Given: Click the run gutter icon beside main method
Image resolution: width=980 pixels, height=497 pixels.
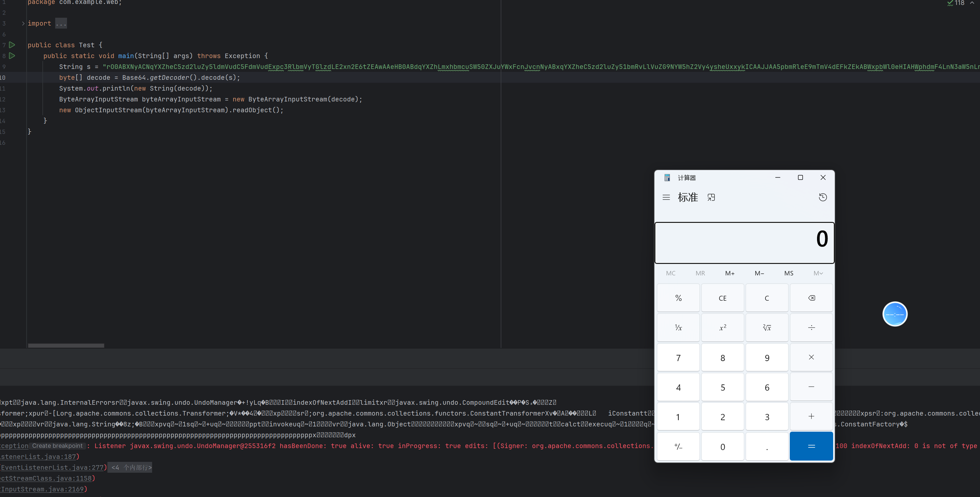Looking at the screenshot, I should [12, 55].
